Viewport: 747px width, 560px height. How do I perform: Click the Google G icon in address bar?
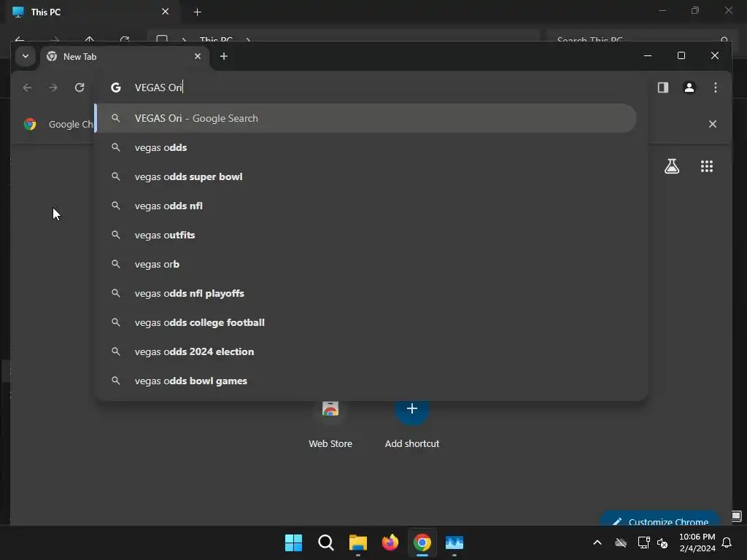(x=116, y=87)
